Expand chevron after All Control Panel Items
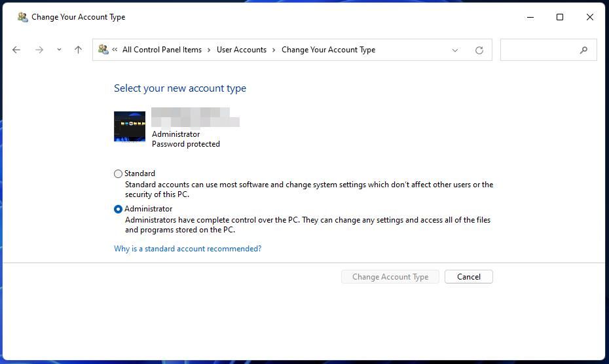 click(209, 50)
